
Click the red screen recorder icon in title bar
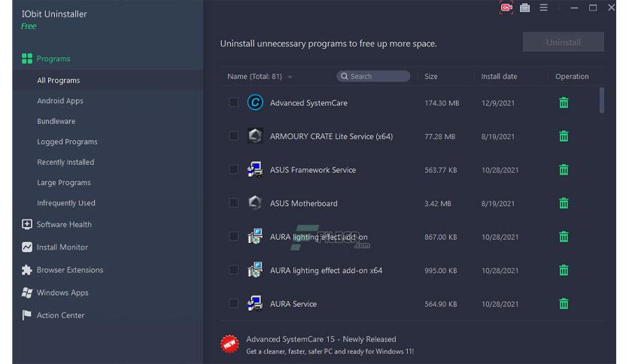click(506, 8)
